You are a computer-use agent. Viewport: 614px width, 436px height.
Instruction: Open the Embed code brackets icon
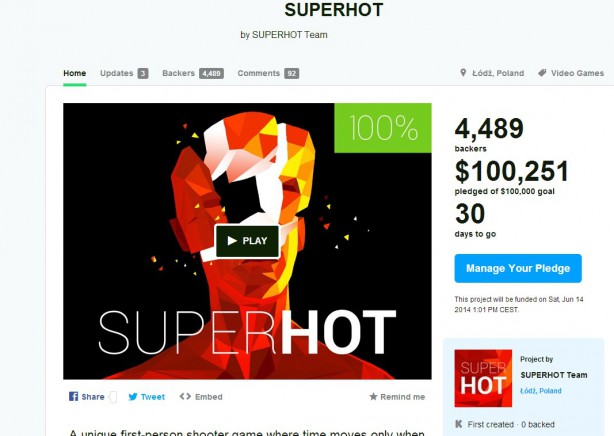[x=185, y=396]
